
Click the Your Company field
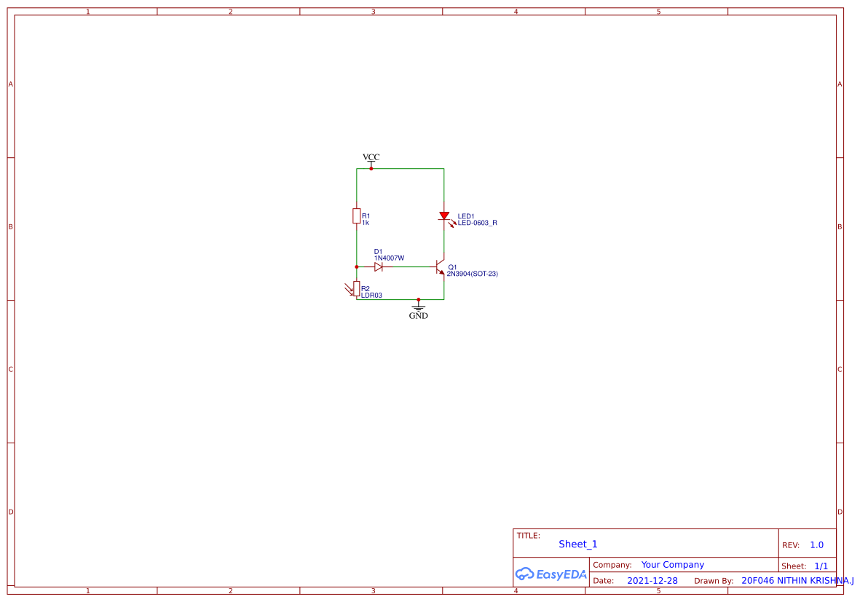[672, 564]
